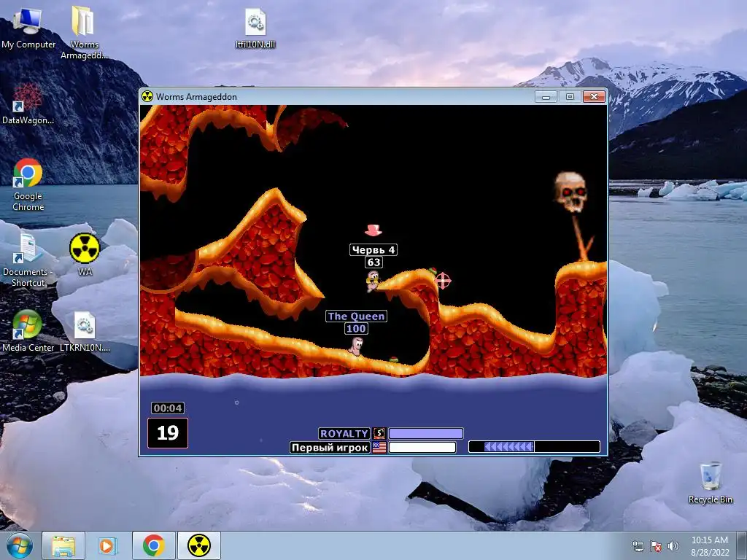The image size is (747, 560).
Task: Click the pink bouncing arrow above the worm
Action: (373, 230)
